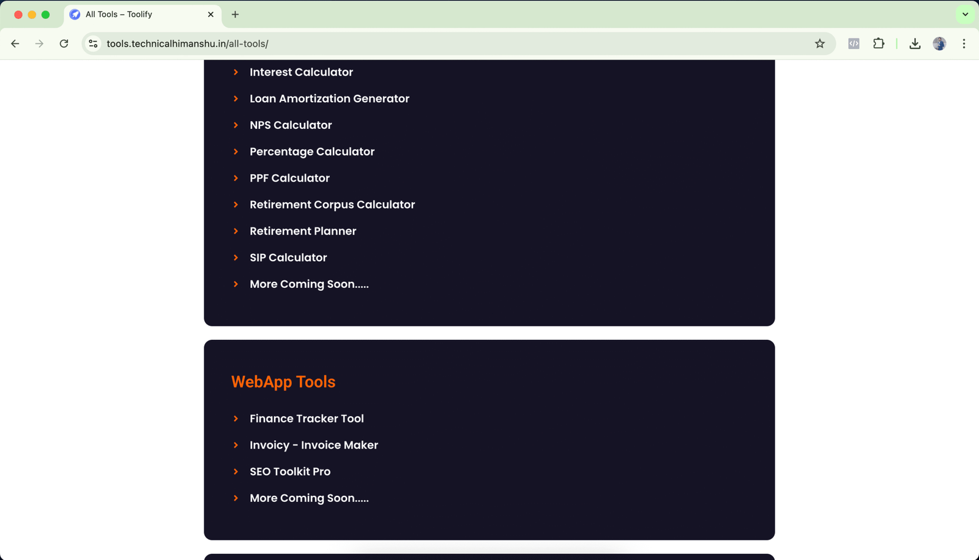
Task: Open the Finance Tracker Tool link
Action: (307, 419)
